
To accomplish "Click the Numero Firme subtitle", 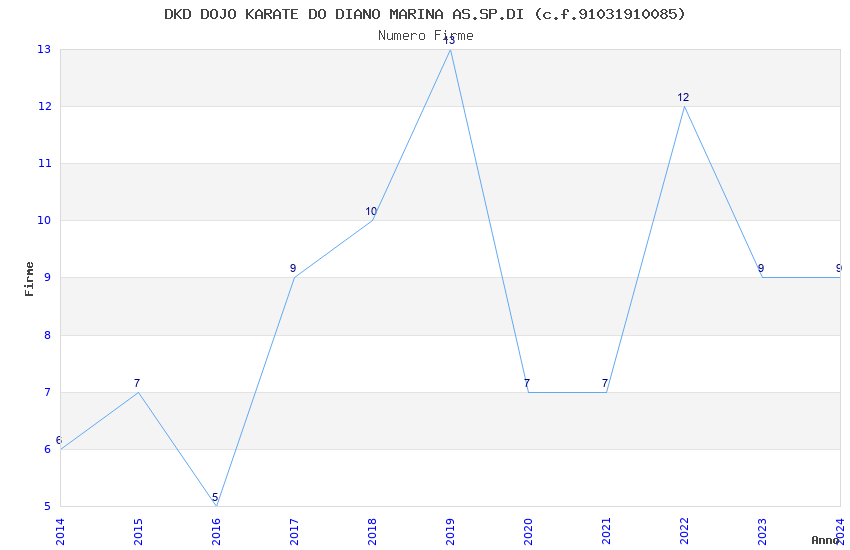I will click(426, 36).
